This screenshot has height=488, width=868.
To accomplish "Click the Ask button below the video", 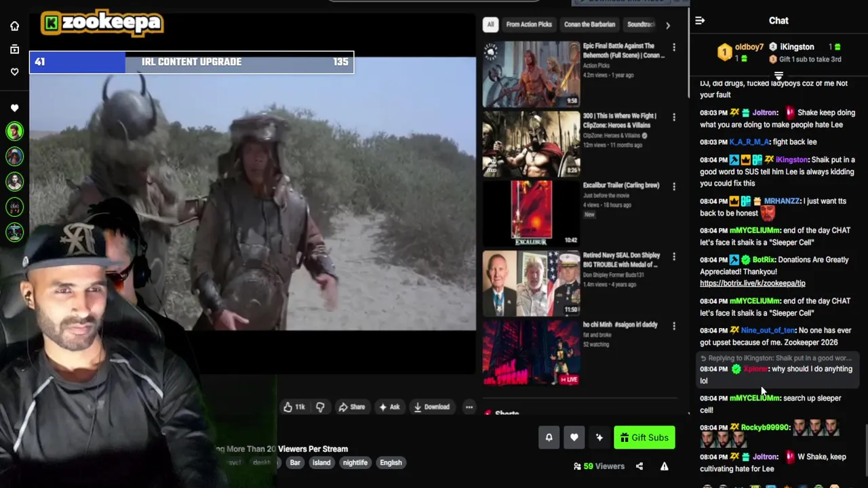I will [389, 407].
